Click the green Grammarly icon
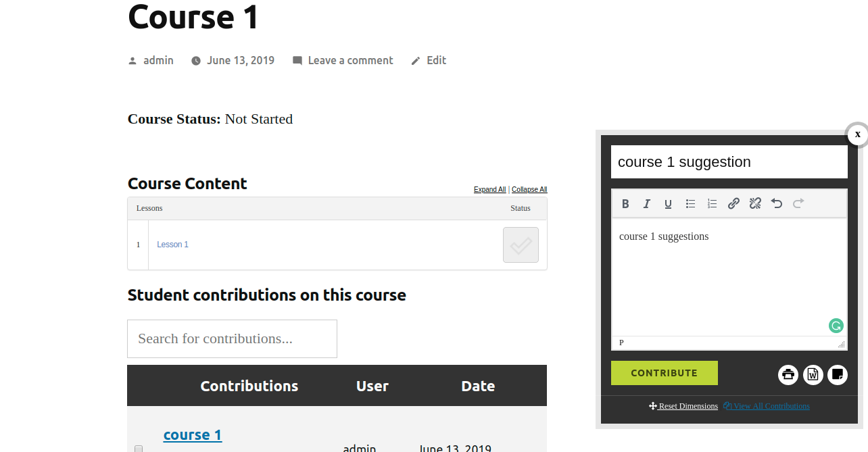This screenshot has height=452, width=868. 836,326
